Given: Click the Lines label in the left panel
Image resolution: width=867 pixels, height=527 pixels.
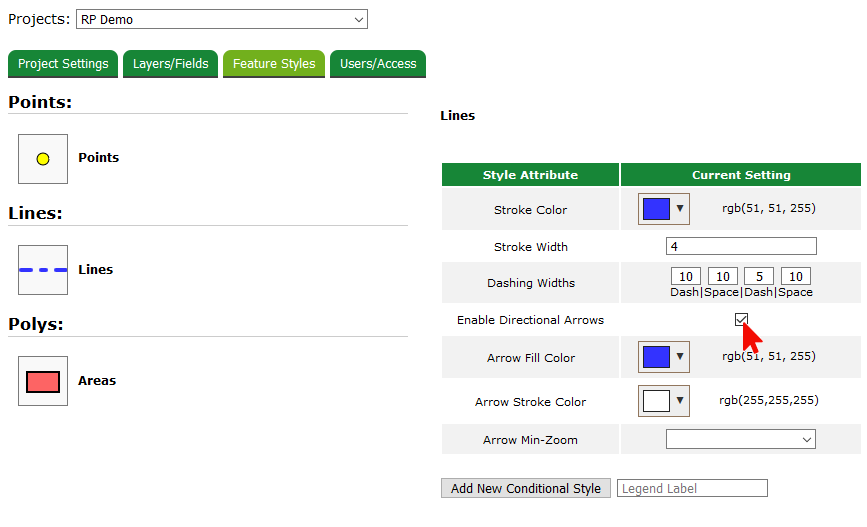Looking at the screenshot, I should tap(96, 270).
